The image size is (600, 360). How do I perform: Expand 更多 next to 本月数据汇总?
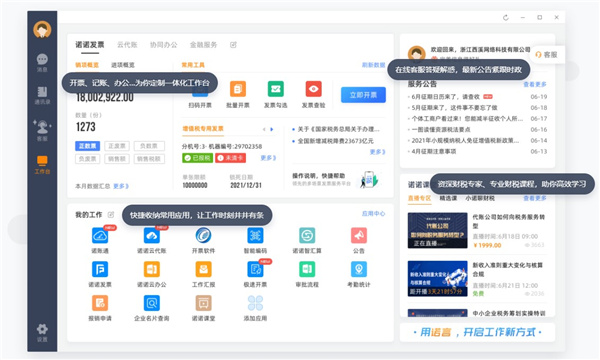pyautogui.click(x=121, y=186)
